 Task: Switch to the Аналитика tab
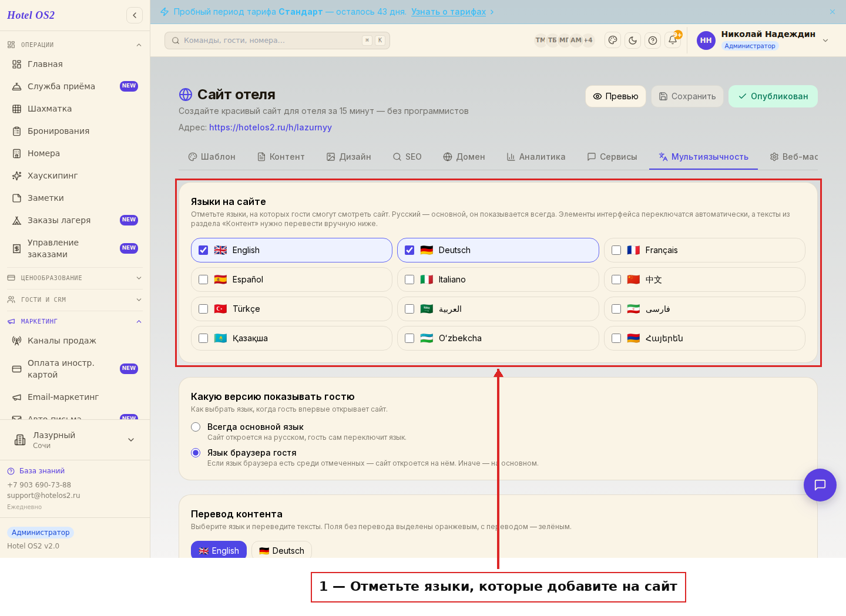coord(536,157)
